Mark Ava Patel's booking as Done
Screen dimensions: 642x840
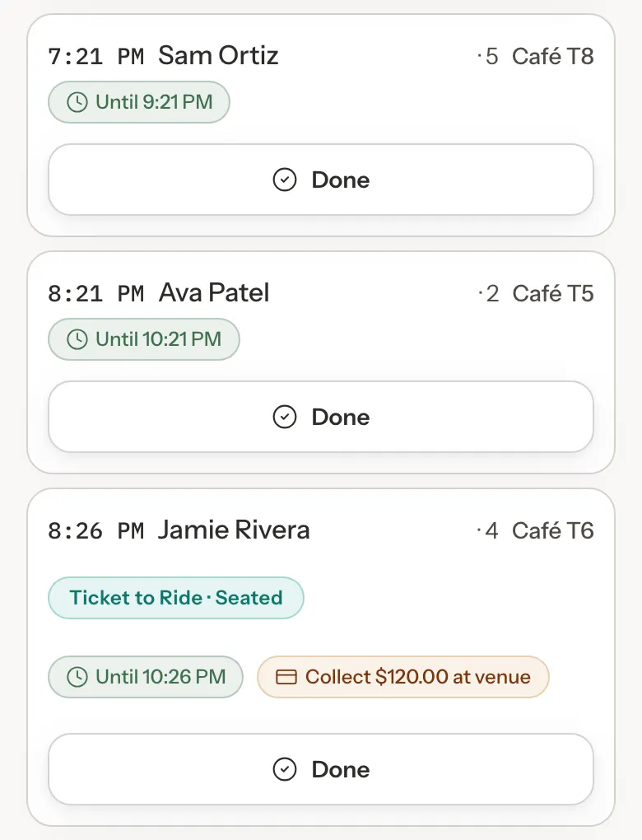(x=321, y=418)
